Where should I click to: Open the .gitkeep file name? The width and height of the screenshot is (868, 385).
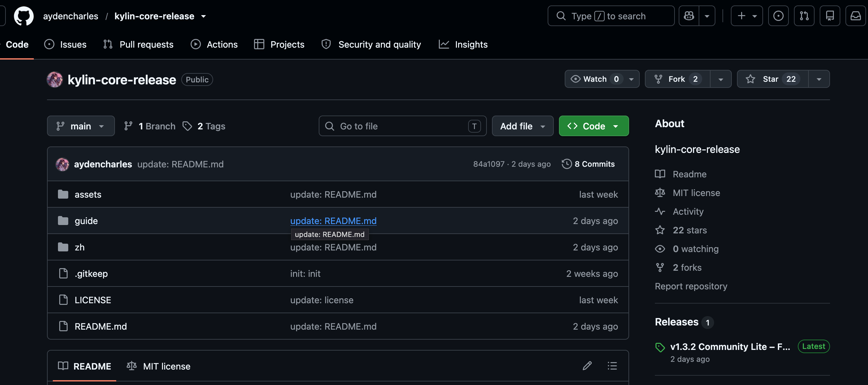coord(91,274)
